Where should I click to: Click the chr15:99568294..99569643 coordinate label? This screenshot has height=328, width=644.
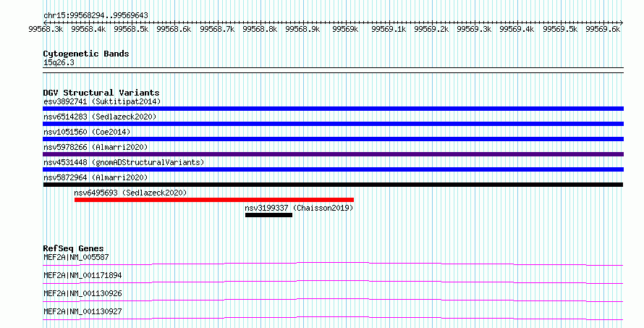(x=96, y=15)
